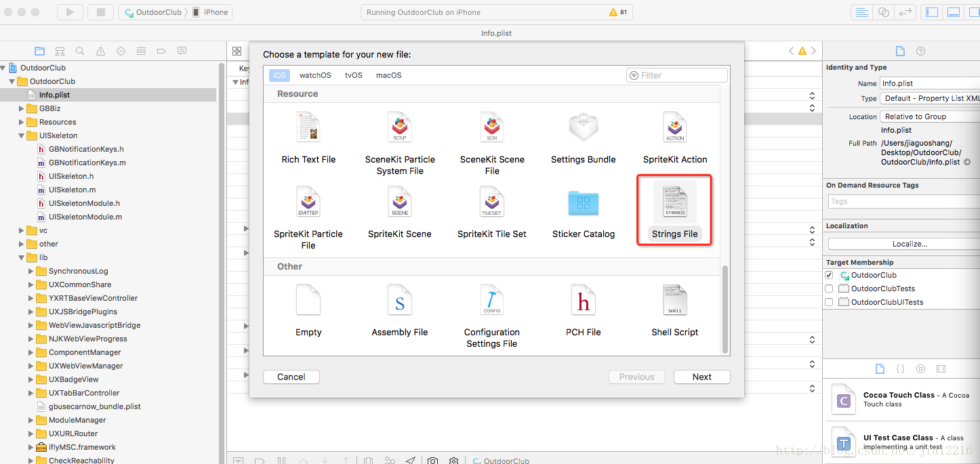980x464 pixels.
Task: Collapse the lib folder
Action: tap(22, 257)
